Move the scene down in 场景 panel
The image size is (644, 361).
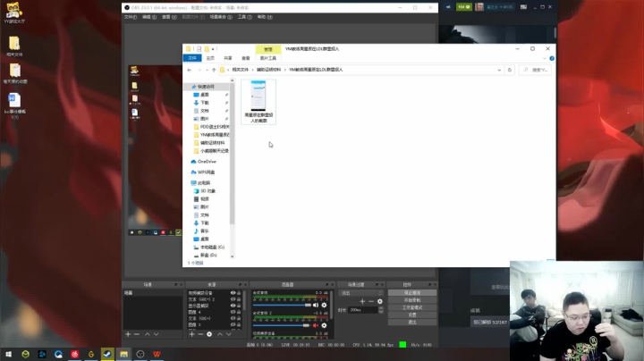(156, 334)
